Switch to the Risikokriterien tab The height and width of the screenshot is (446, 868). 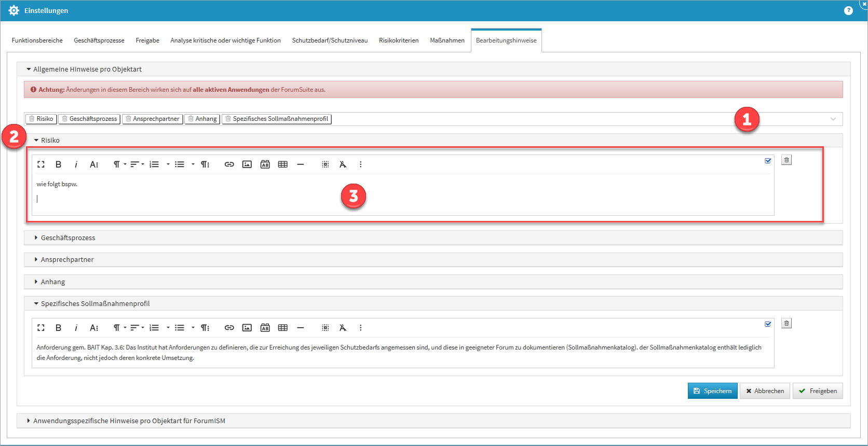point(398,40)
